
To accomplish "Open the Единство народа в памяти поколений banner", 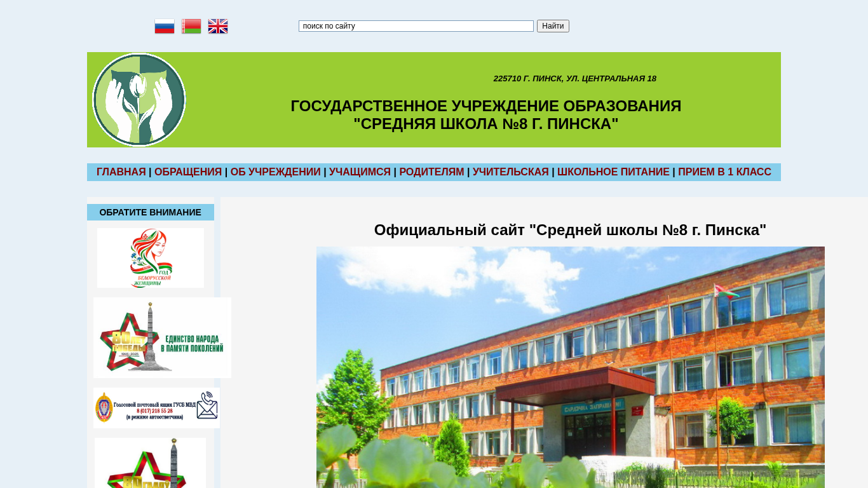I will [x=162, y=337].
